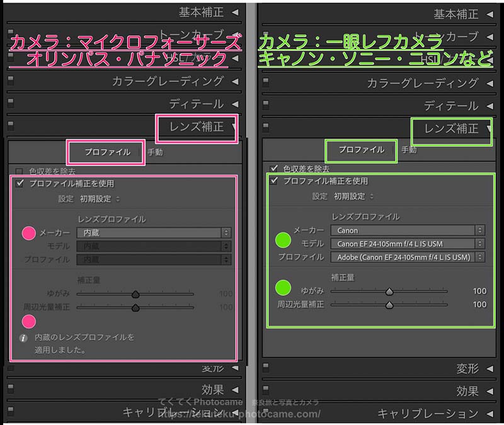Toggle レンズ補正 panel switch in right screenshot
This screenshot has height=425, width=504.
pos(265,128)
